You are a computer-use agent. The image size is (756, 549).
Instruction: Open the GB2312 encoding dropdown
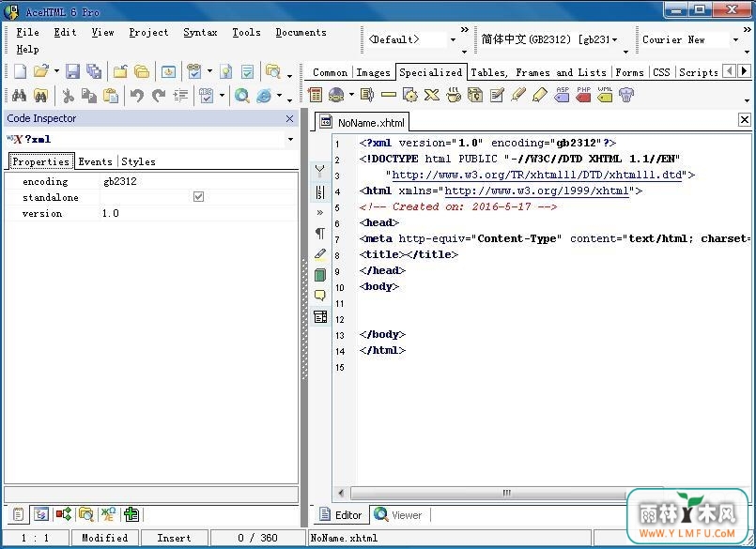[x=615, y=39]
